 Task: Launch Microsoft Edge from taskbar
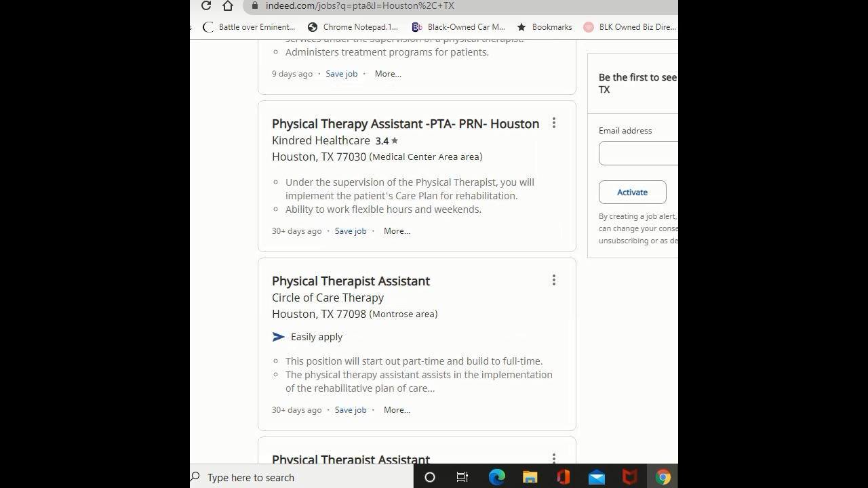pos(496,477)
